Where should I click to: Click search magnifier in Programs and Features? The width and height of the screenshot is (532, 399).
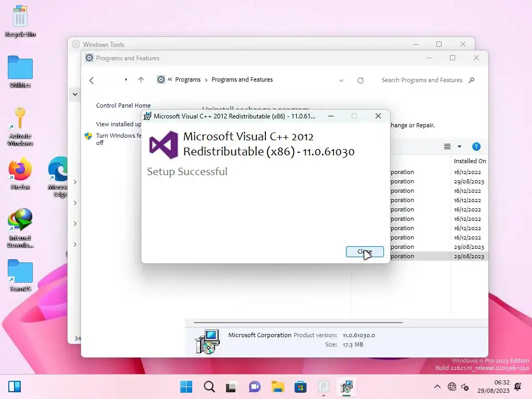[x=471, y=80]
